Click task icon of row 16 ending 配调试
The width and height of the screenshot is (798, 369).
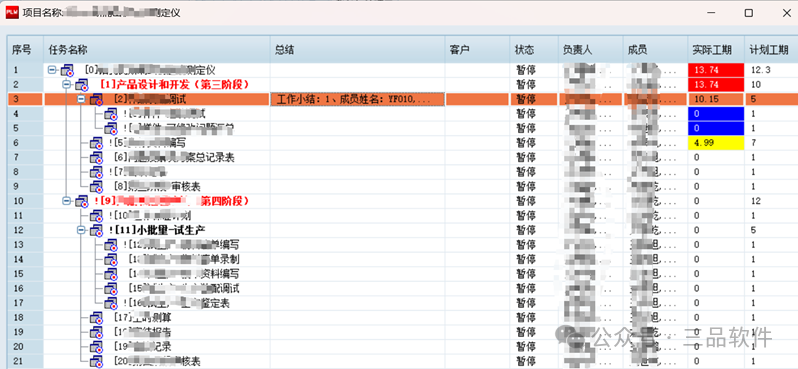[110, 289]
